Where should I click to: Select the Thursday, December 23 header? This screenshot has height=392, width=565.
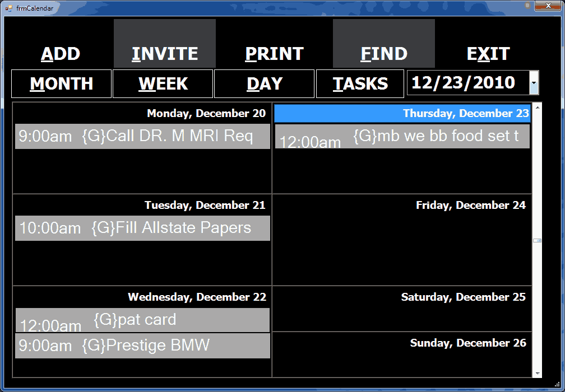pos(402,114)
